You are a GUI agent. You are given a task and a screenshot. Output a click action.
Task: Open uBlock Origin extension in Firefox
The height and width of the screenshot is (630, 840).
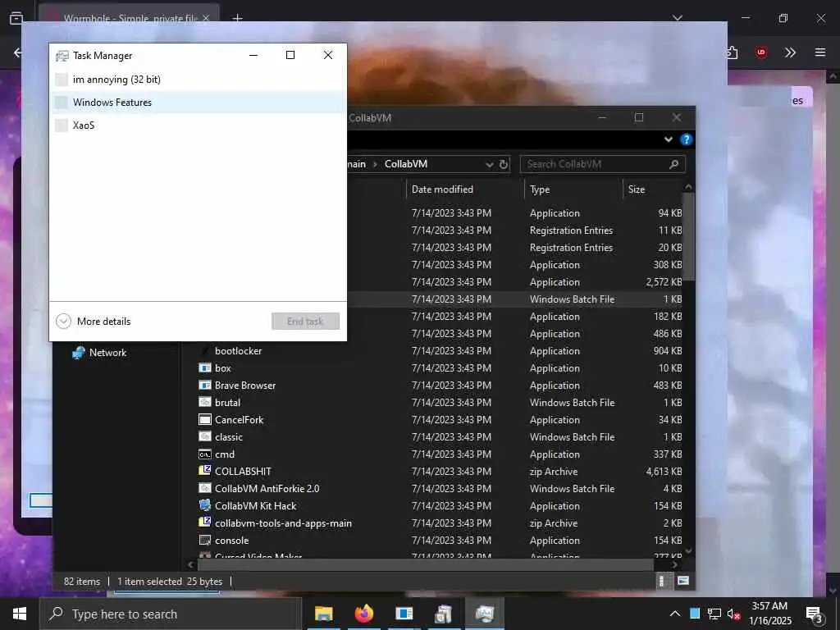[x=760, y=52]
